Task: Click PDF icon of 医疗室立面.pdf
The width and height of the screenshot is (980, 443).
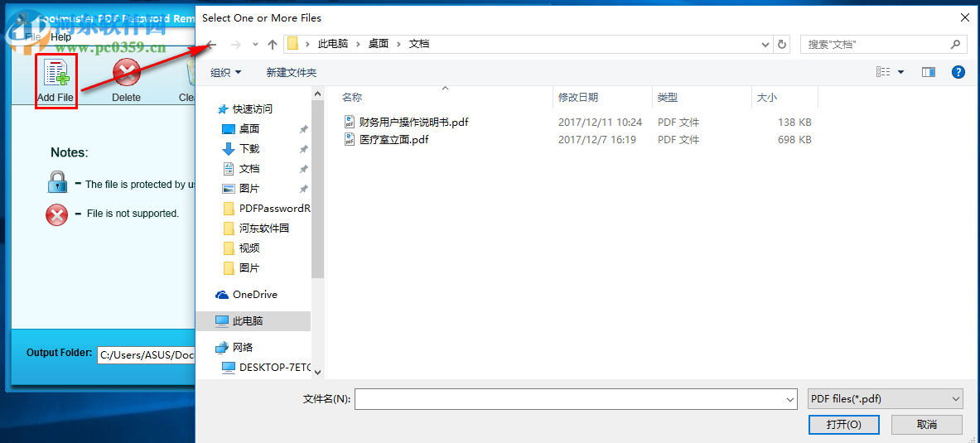Action: [x=350, y=139]
